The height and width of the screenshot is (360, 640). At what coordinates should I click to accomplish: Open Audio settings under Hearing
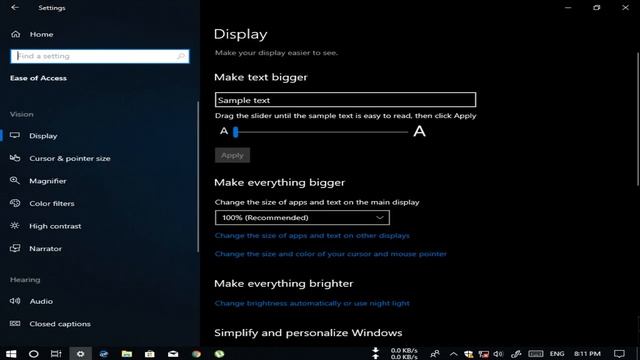(41, 301)
